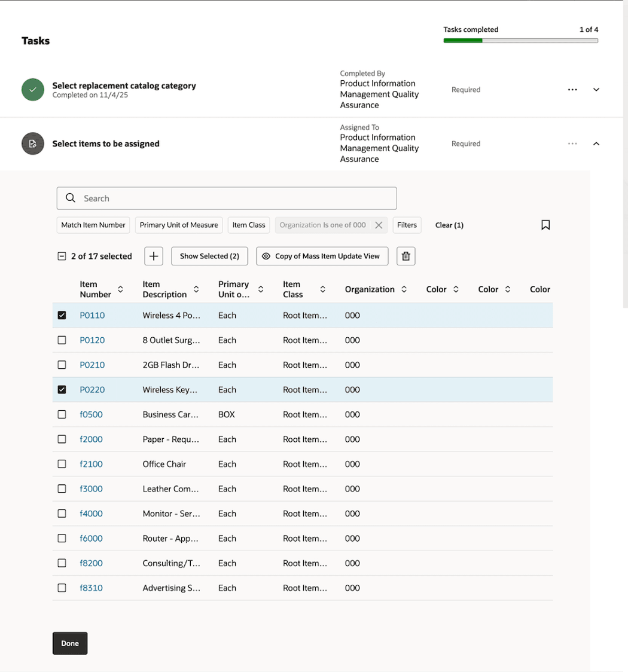Click the in-progress task status icon
This screenshot has height=672, width=628.
33,143
